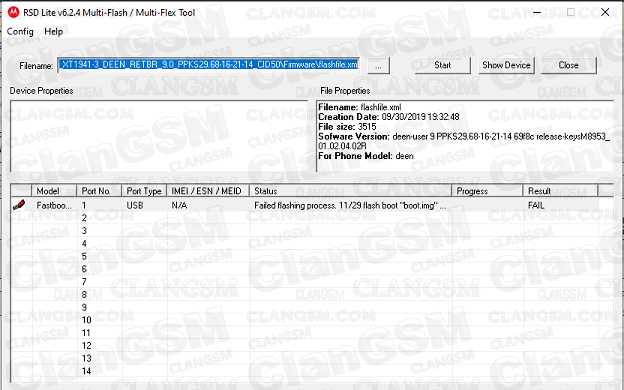This screenshot has width=624, height=390.
Task: Click the Port Type column header
Action: pos(144,191)
